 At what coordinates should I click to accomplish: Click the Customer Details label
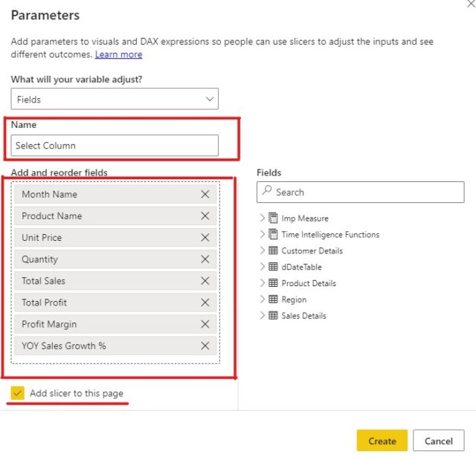[x=312, y=250]
